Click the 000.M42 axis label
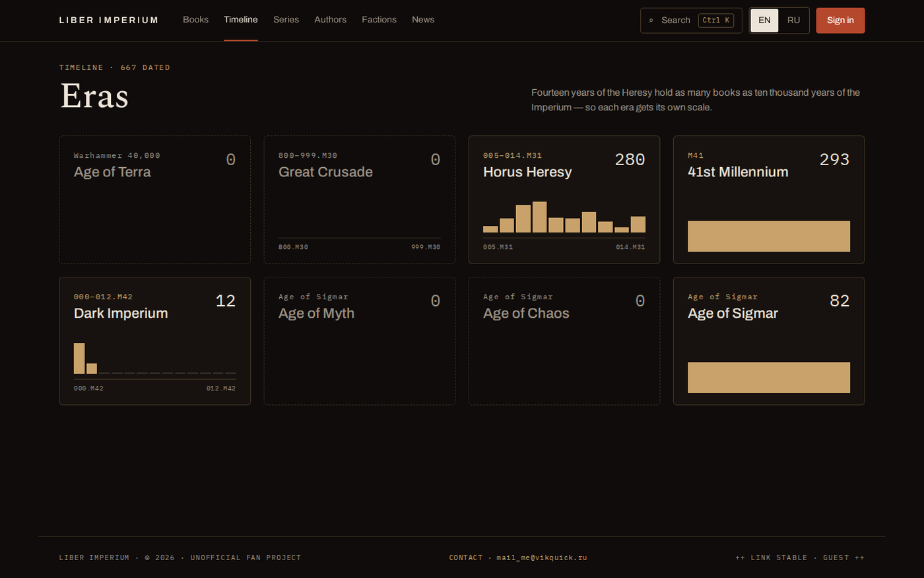Screen dimensions: 924x578 [88, 388]
